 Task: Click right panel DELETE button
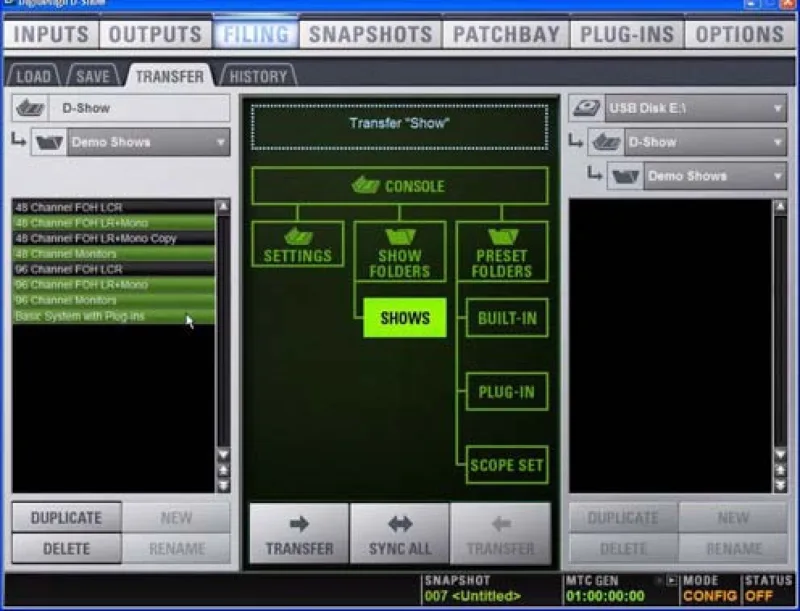pos(623,549)
